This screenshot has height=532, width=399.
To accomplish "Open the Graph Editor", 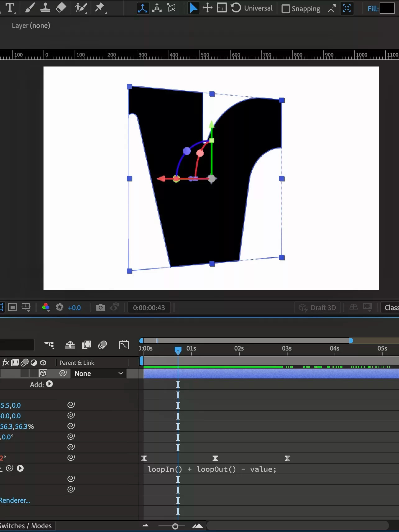I will (x=124, y=345).
